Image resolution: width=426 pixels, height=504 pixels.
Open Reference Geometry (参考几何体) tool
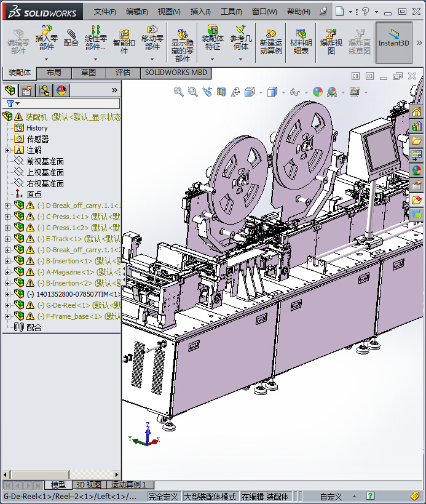(x=241, y=38)
